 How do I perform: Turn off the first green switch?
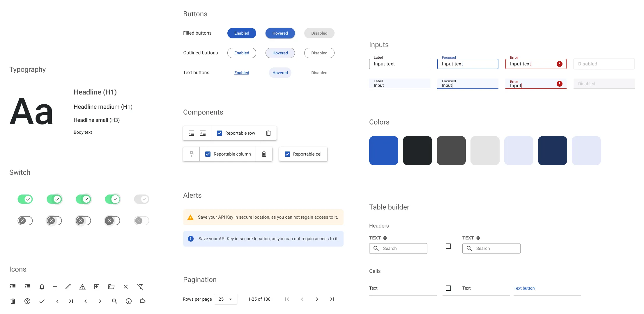click(25, 199)
